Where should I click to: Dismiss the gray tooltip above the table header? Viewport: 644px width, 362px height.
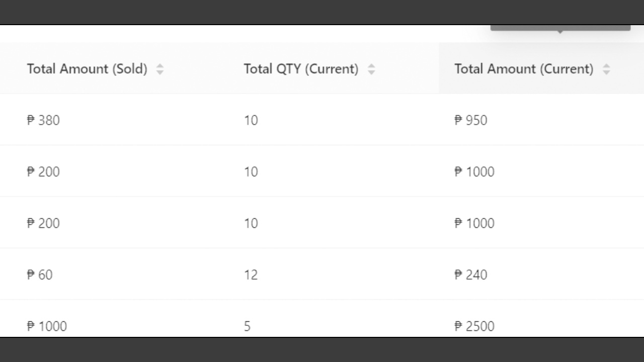click(560, 28)
